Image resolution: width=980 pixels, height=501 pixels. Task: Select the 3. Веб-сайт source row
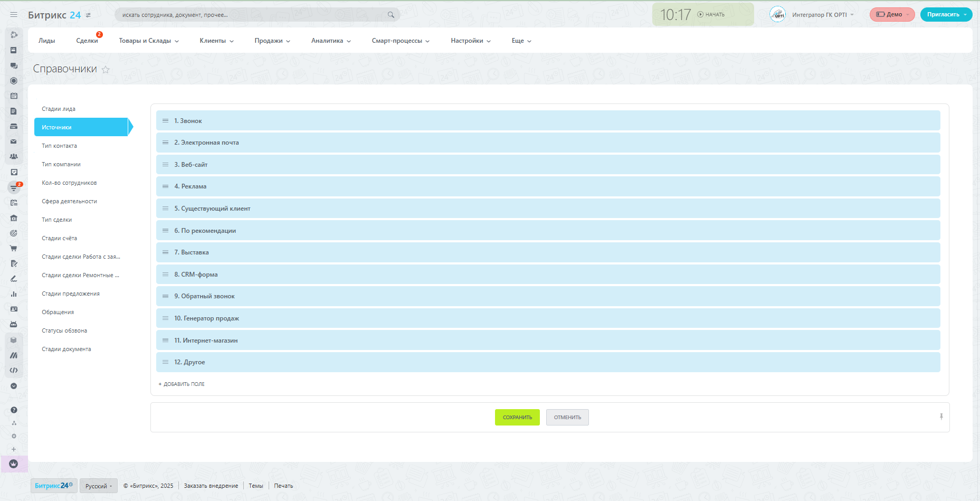coord(548,165)
